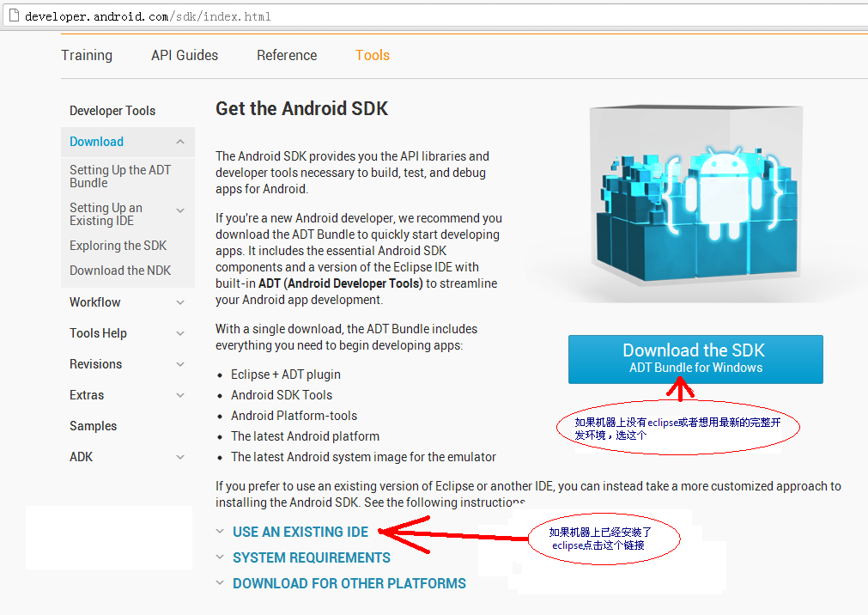Click the Android SDK cube image
868x615 pixels.
pyautogui.click(x=696, y=197)
